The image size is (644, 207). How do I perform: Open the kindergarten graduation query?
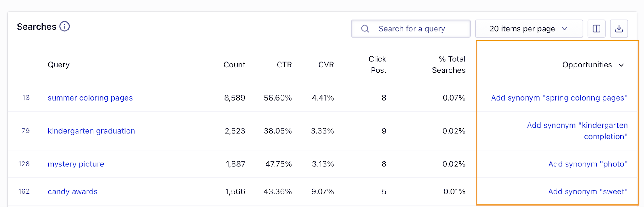pos(91,131)
